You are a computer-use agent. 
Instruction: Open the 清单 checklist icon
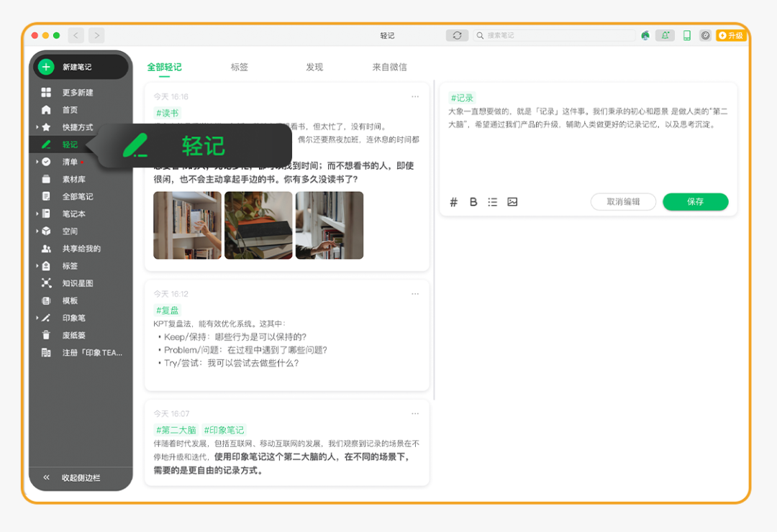pos(46,162)
